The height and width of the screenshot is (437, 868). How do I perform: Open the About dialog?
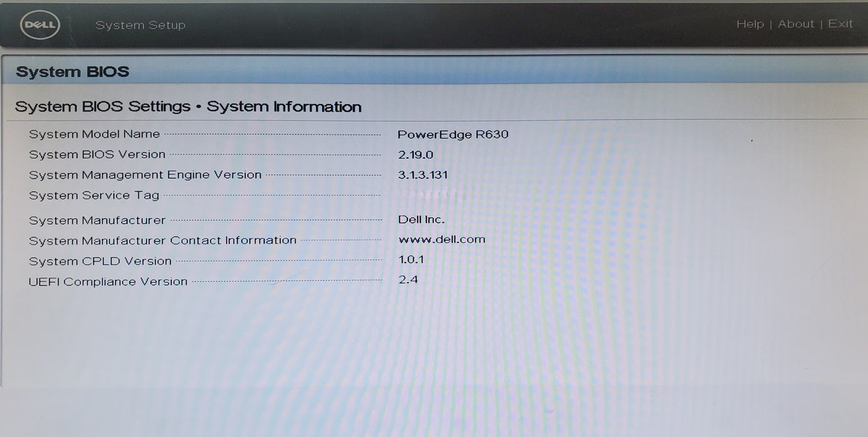point(796,24)
